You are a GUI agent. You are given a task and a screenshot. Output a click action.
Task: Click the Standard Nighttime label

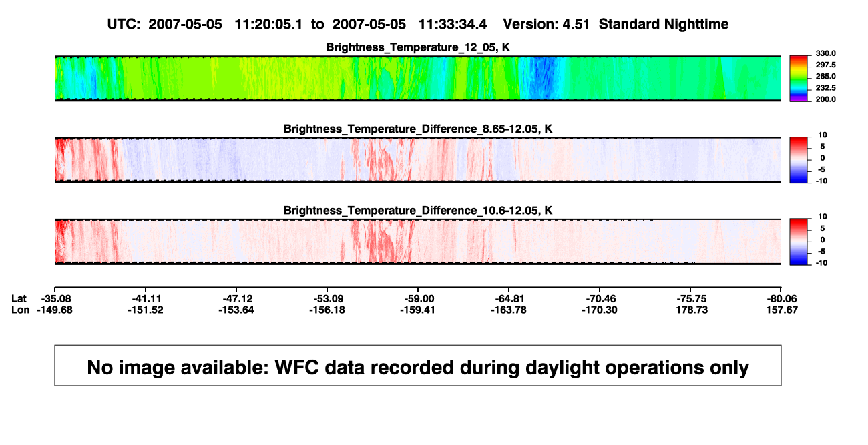(x=664, y=25)
